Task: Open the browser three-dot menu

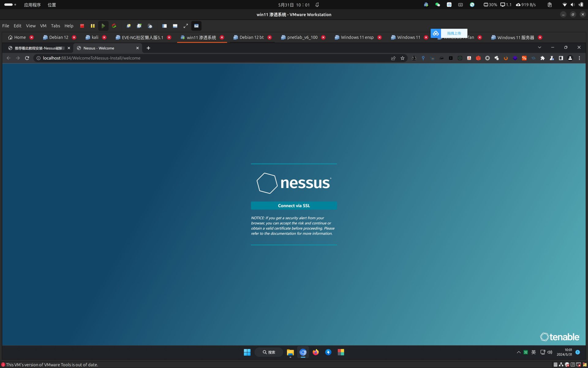Action: 579,58
